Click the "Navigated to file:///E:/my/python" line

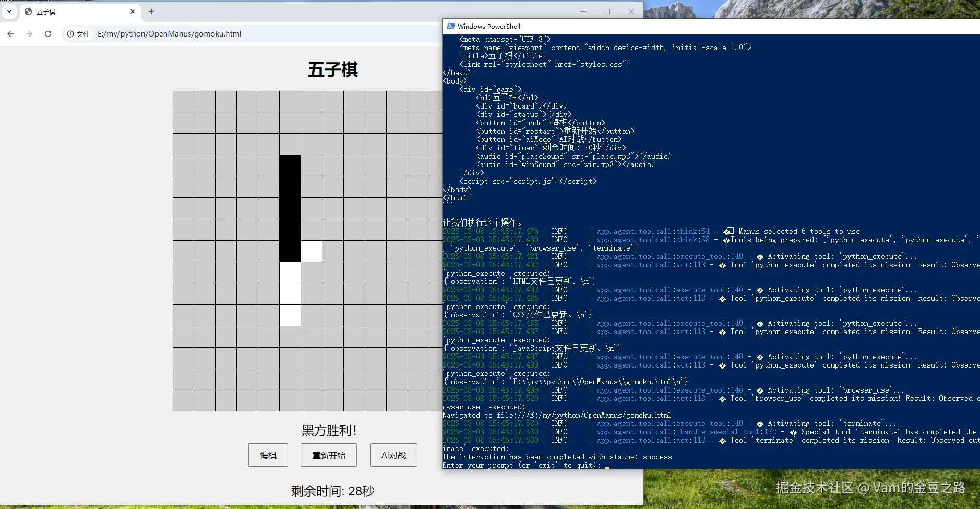coord(557,415)
